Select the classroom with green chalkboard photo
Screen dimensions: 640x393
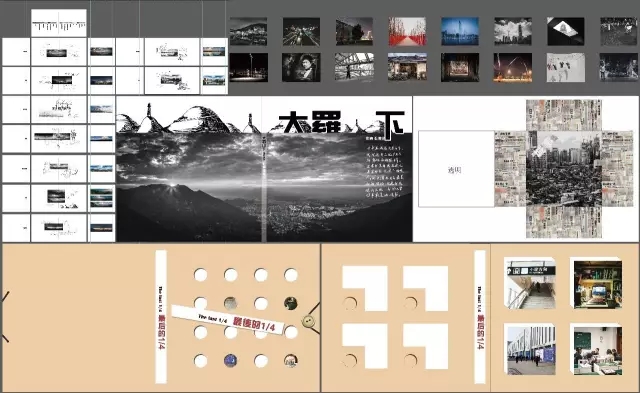(x=596, y=349)
